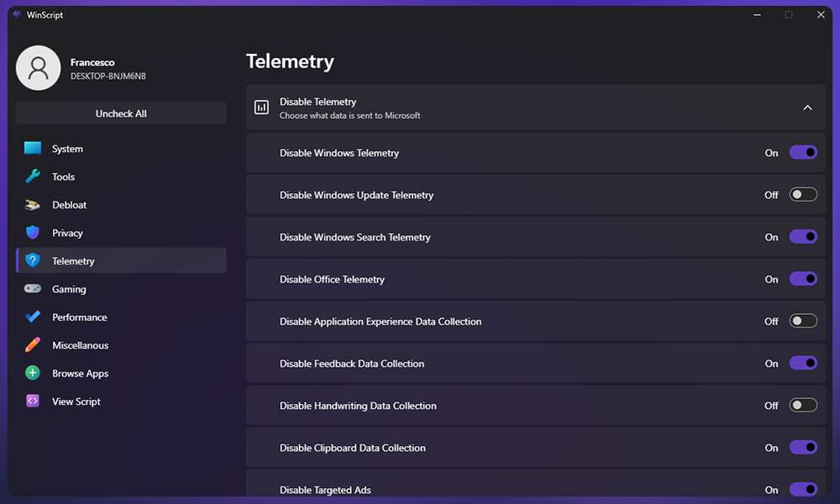This screenshot has width=840, height=504.
Task: Click the Francesco user name
Action: pyautogui.click(x=92, y=62)
